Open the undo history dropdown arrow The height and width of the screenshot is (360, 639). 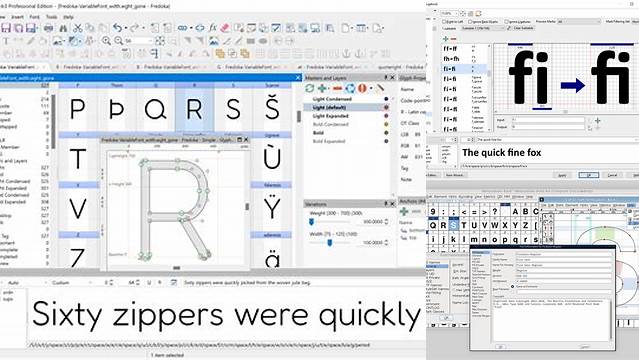126,28
